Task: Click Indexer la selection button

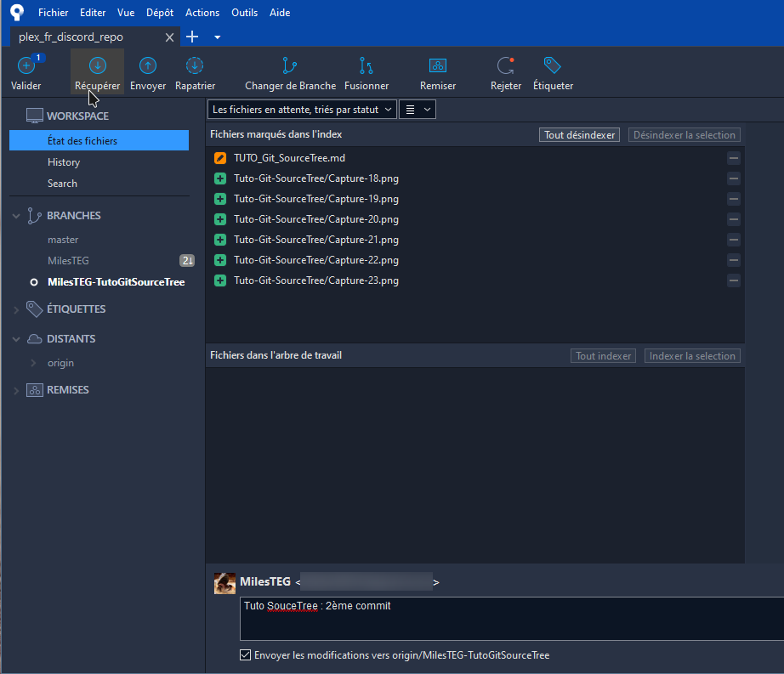Action: 692,356
